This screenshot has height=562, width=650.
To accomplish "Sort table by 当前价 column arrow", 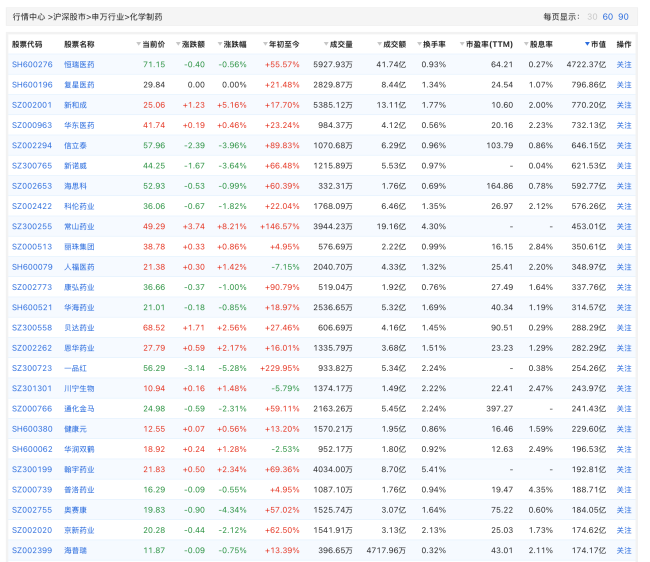I will pyautogui.click(x=138, y=45).
